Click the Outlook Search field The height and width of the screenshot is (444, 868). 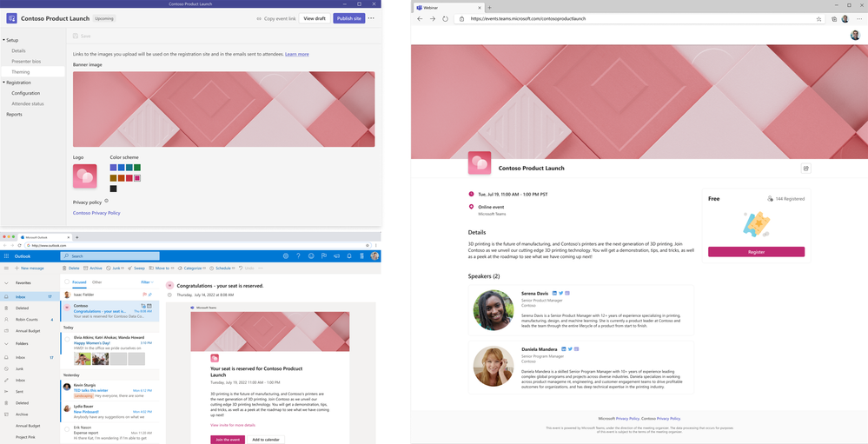pyautogui.click(x=109, y=255)
